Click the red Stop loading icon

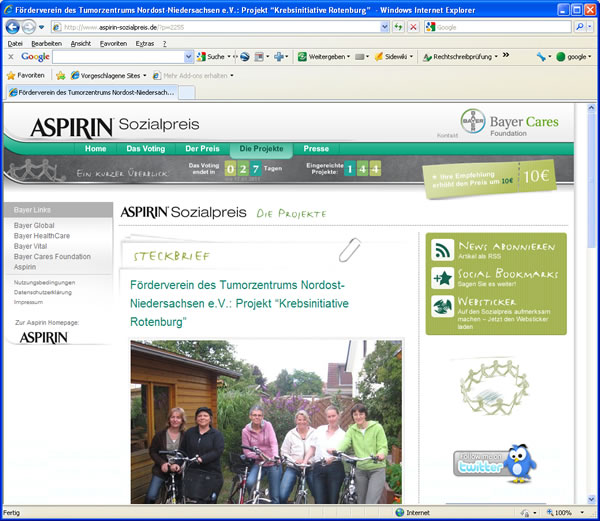tap(413, 27)
